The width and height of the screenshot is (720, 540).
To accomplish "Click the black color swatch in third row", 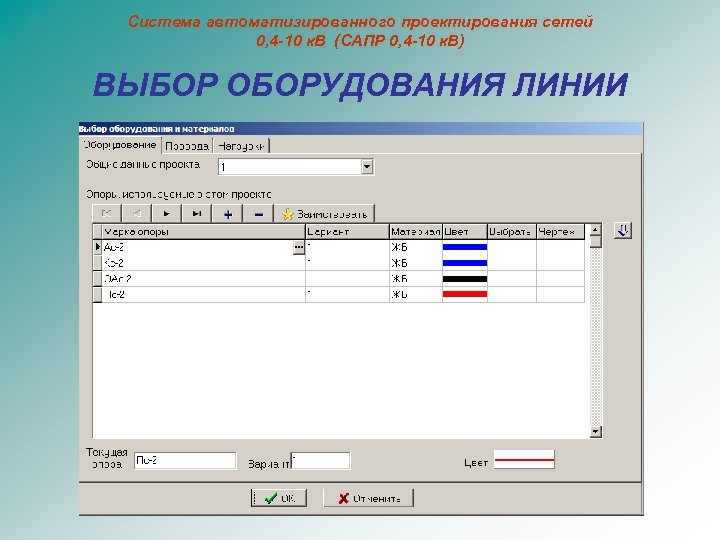I will pos(465,279).
